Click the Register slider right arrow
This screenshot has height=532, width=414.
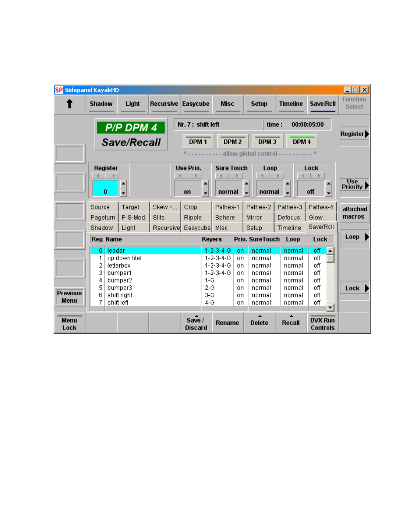coord(112,176)
